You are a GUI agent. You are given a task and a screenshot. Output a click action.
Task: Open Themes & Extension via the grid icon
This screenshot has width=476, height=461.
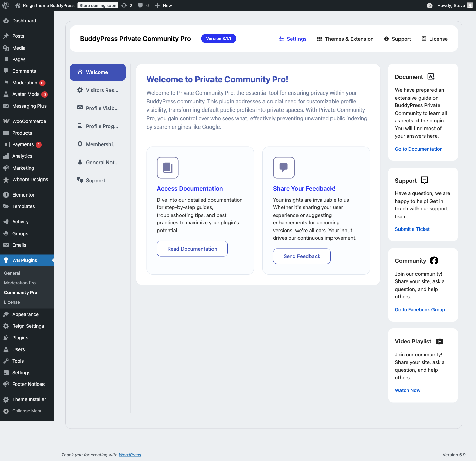pos(319,39)
